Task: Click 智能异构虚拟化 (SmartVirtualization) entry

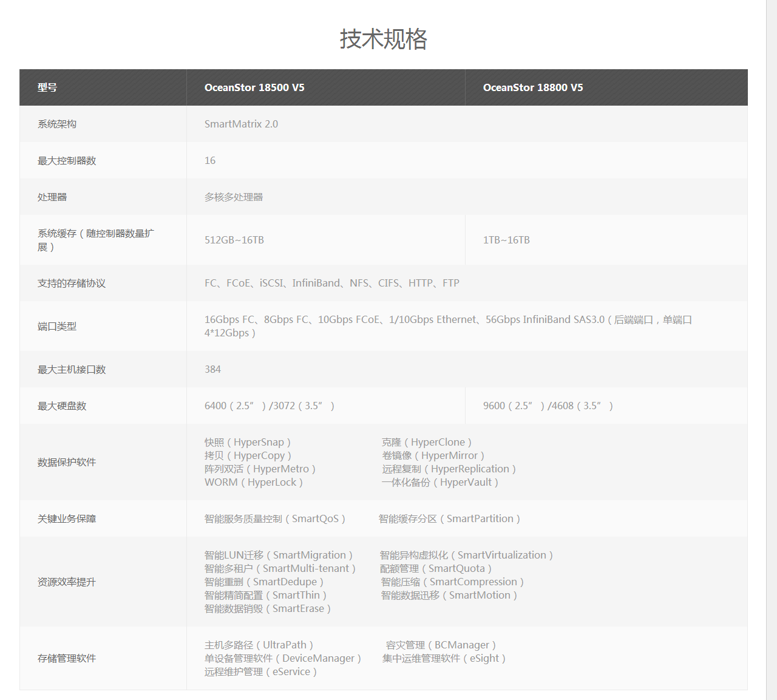Action: [x=466, y=555]
